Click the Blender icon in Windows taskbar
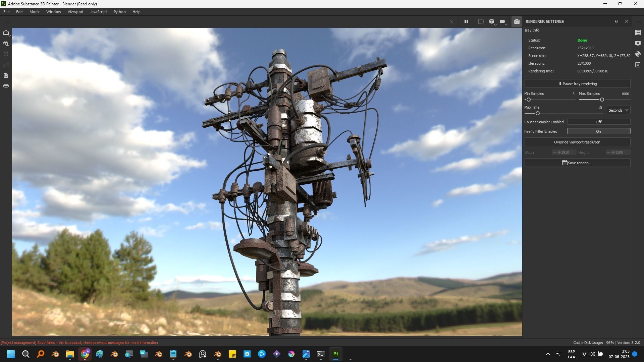 55,354
